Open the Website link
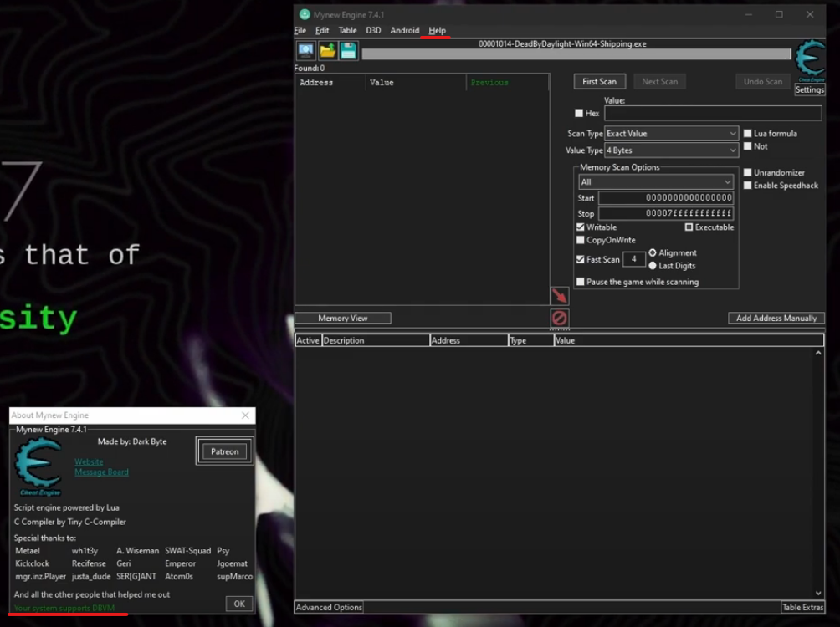 89,461
